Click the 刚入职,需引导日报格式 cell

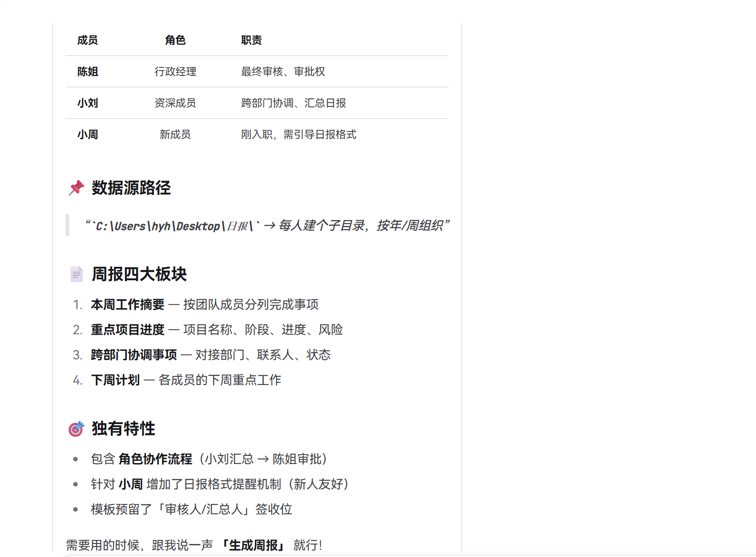(x=299, y=135)
